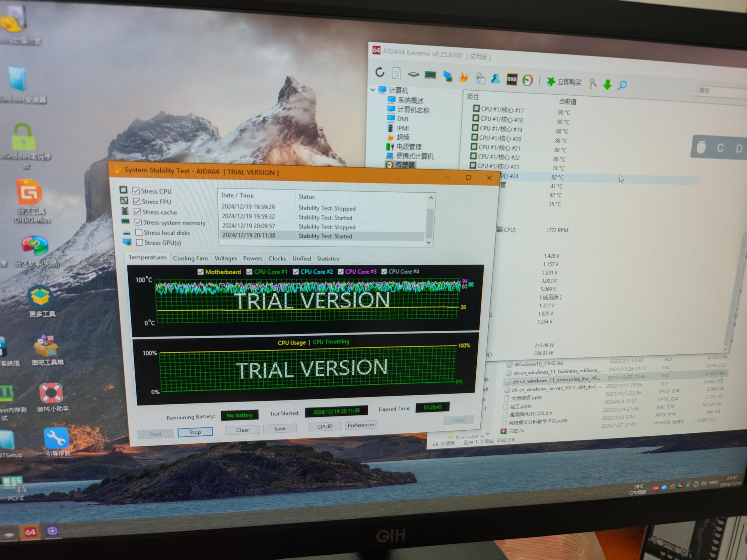The width and height of the screenshot is (747, 560).
Task: Enable the Stress local disks checkbox
Action: click(x=139, y=232)
